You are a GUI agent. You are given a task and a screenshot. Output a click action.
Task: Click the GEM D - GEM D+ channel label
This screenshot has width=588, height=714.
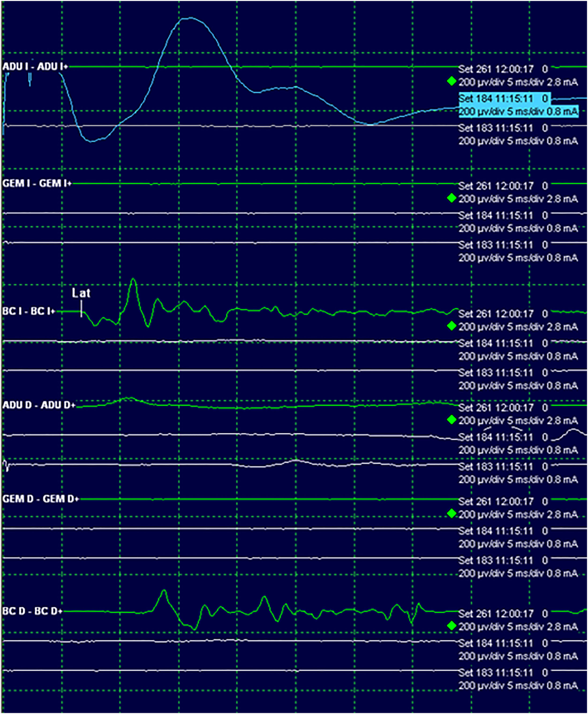[x=41, y=499]
